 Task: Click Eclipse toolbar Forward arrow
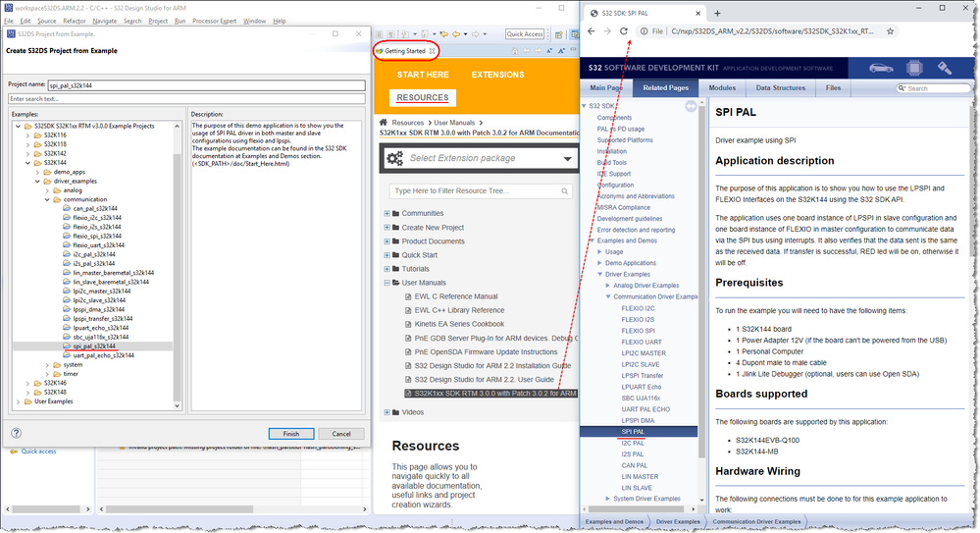(x=475, y=33)
